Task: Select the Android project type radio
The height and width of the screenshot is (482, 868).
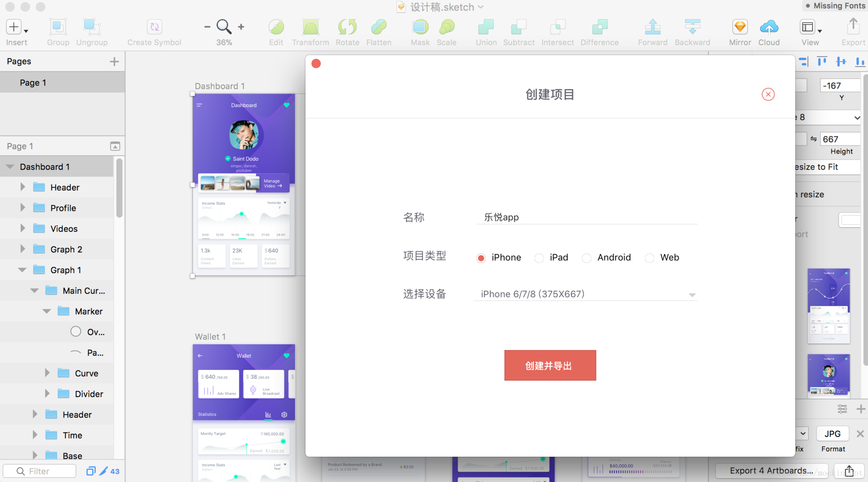Action: [x=586, y=258]
